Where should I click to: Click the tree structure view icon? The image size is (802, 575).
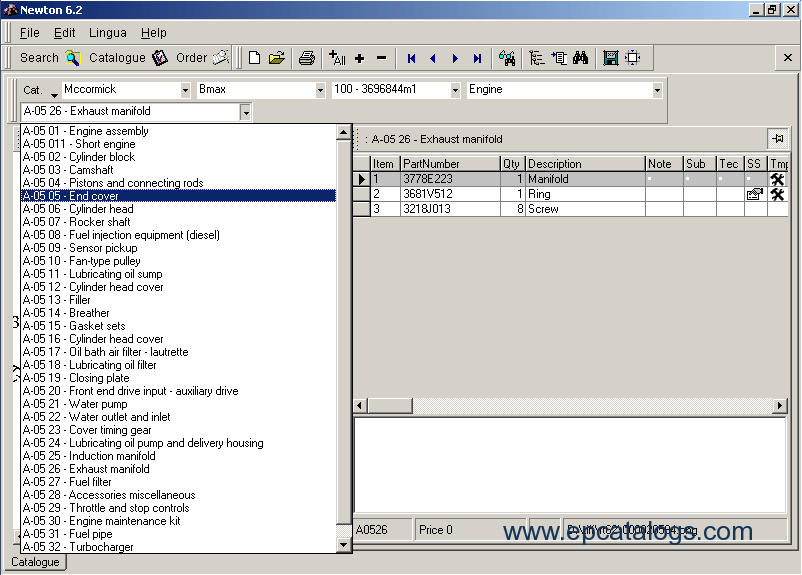pyautogui.click(x=537, y=58)
